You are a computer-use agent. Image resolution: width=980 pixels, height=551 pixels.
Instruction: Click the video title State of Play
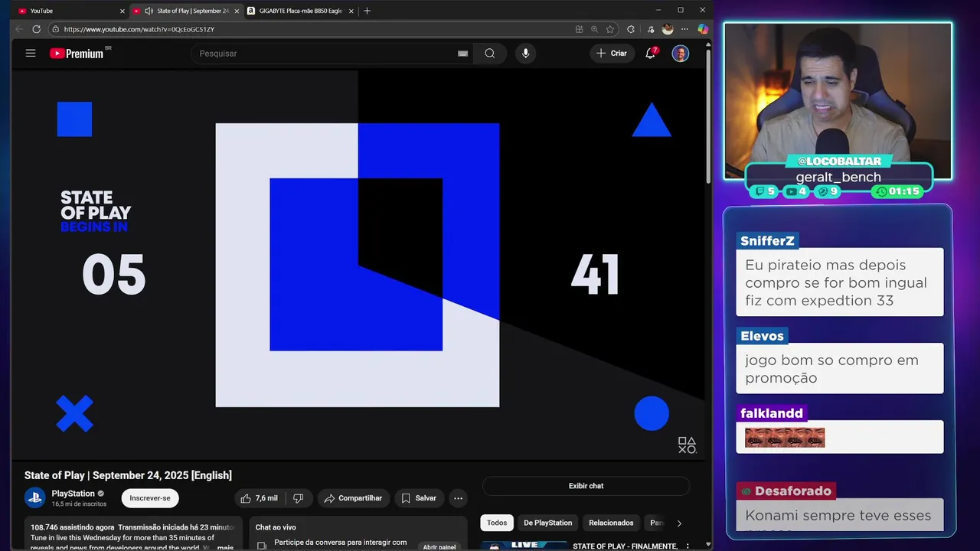(x=128, y=475)
